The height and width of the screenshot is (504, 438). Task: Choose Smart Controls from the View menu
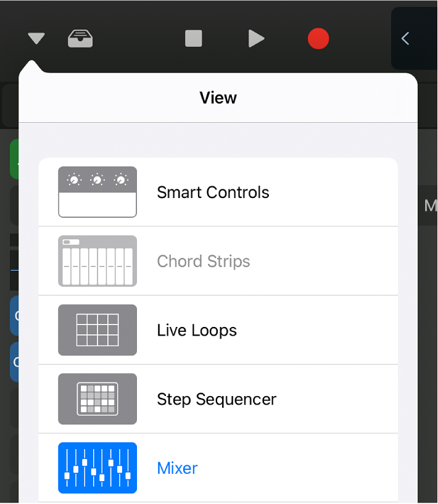tap(213, 192)
